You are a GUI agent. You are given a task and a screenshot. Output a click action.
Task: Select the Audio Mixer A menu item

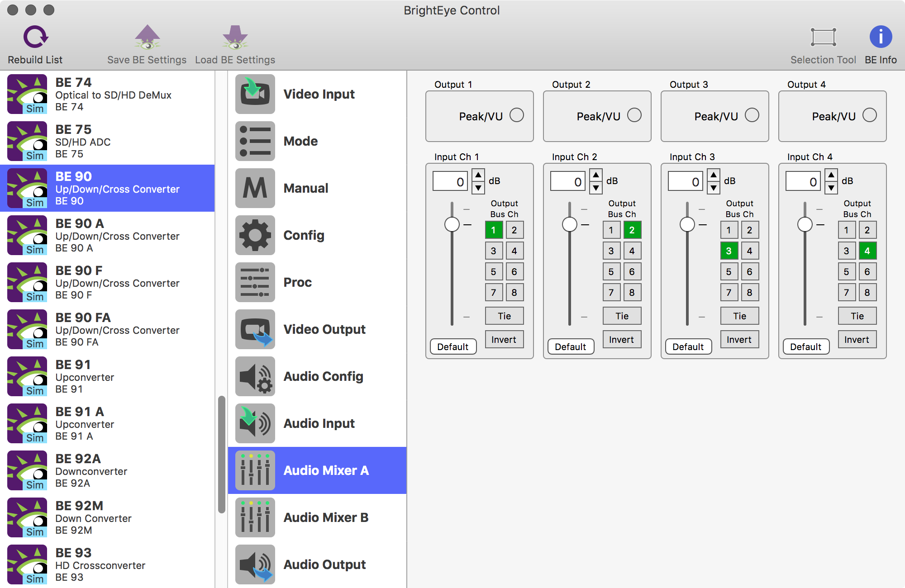[x=317, y=470]
